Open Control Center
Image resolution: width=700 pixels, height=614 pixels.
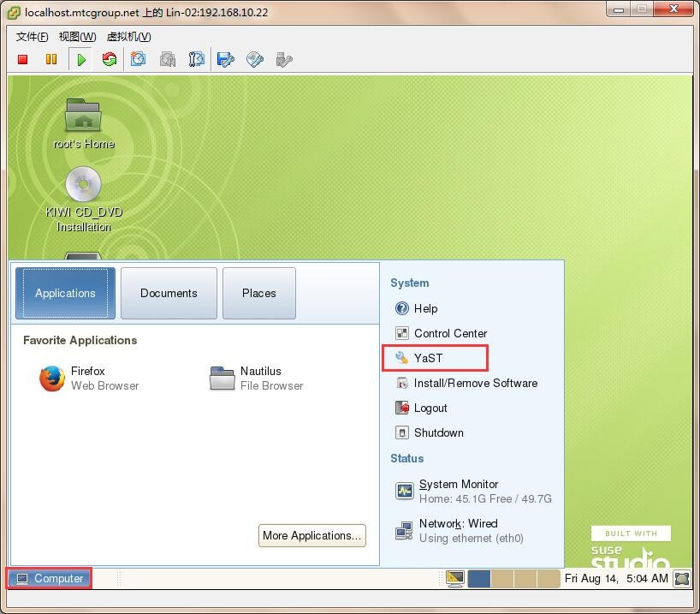[x=441, y=333]
